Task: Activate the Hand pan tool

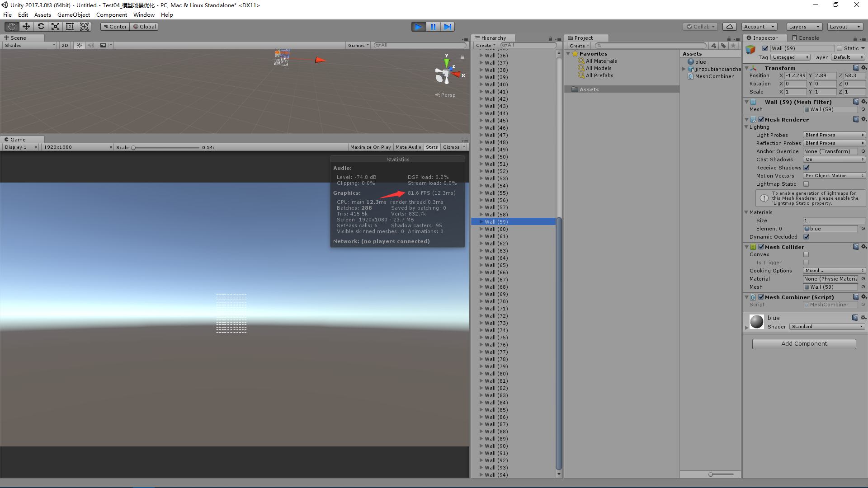Action: pyautogui.click(x=11, y=26)
